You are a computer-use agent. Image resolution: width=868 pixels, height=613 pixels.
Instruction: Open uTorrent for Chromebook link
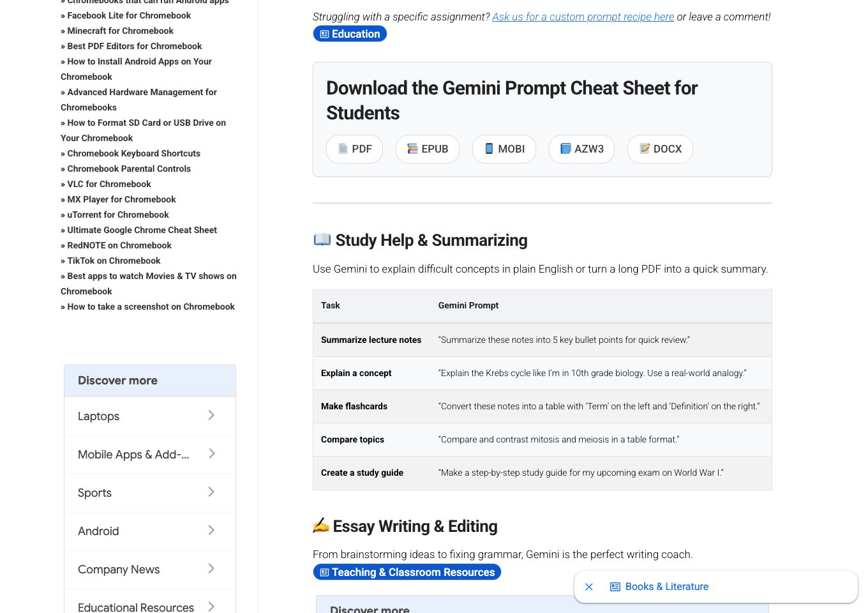click(118, 215)
